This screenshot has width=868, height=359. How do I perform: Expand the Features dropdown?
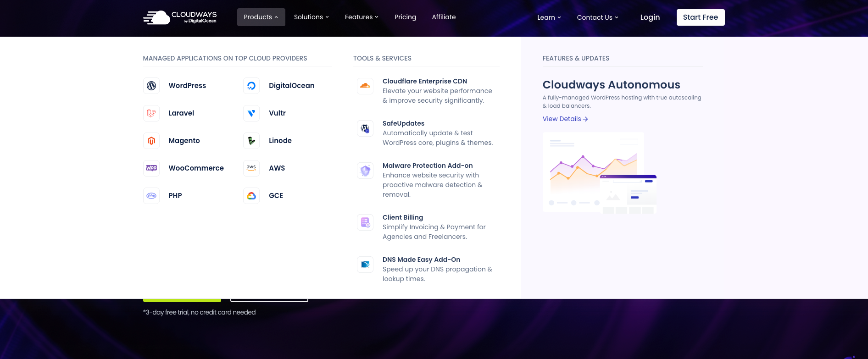point(362,17)
